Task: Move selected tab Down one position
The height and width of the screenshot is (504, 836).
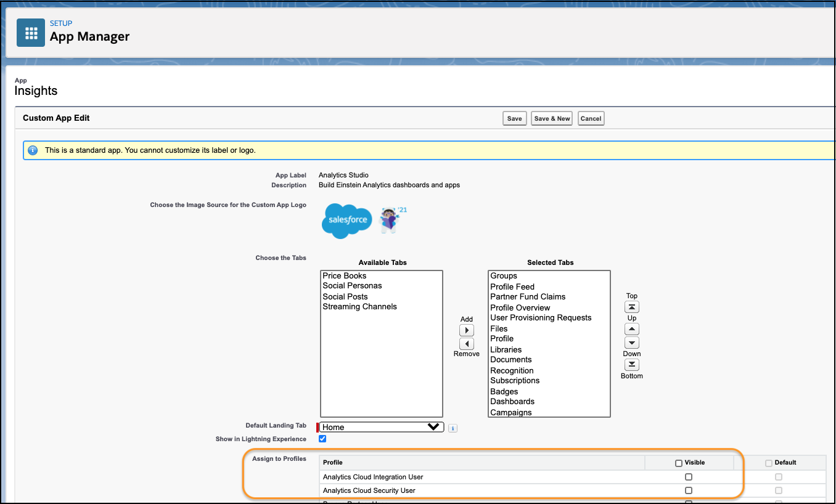Action: click(632, 343)
